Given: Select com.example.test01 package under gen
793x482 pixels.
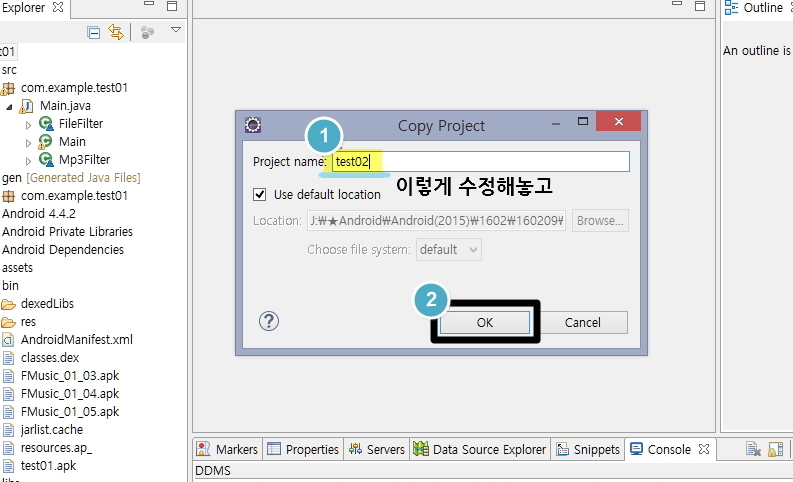Looking at the screenshot, I should click(74, 195).
